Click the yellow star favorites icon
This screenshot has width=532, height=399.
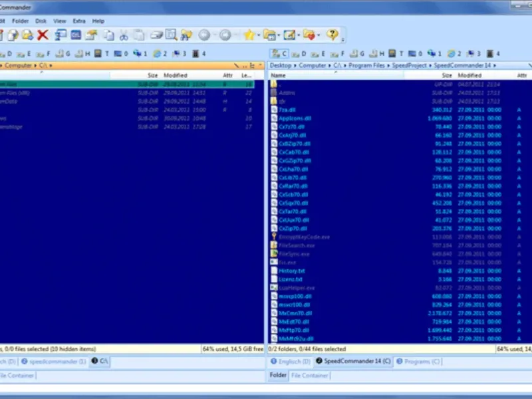click(249, 35)
